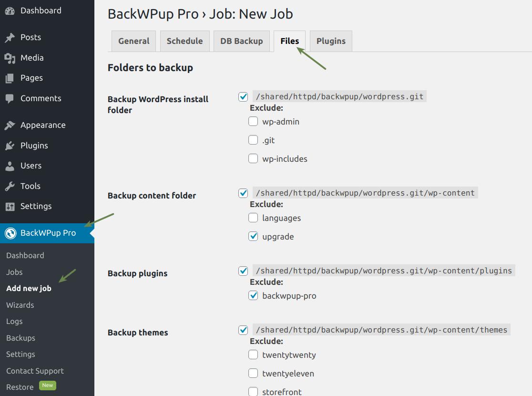Image resolution: width=532 pixels, height=396 pixels.
Task: Switch to the Plugins tab
Action: tap(330, 41)
